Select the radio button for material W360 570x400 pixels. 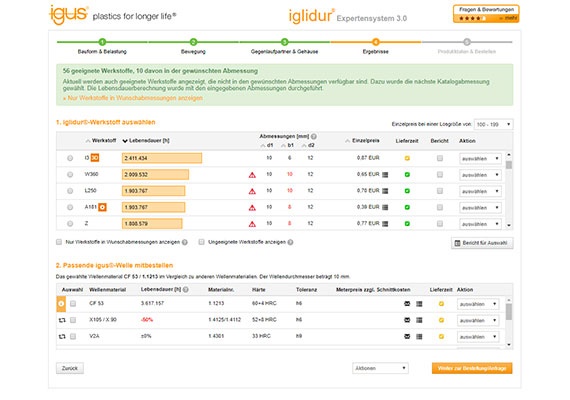coord(70,175)
